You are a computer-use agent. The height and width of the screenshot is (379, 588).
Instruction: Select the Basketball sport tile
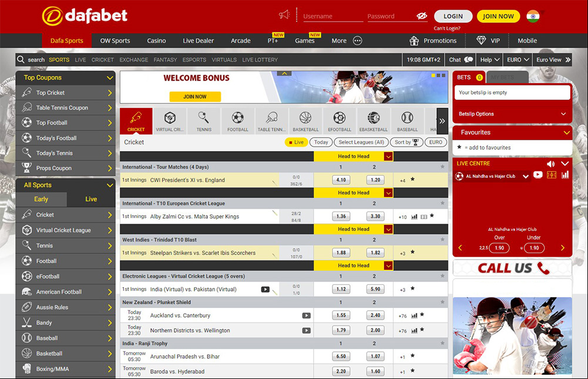pos(305,121)
